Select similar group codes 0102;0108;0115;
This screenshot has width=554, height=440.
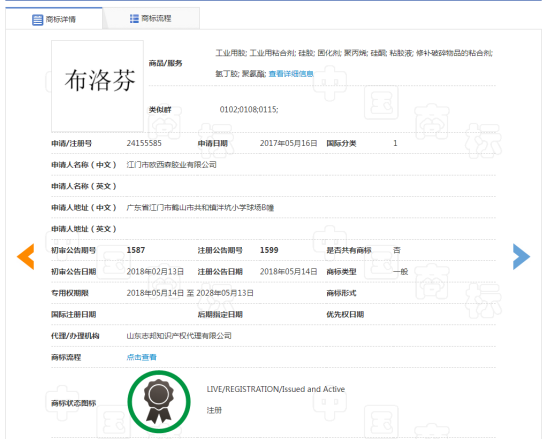pyautogui.click(x=249, y=110)
